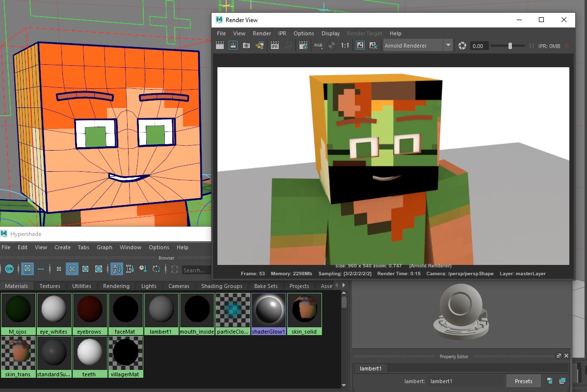Switch to the Textures tab
Image resolution: width=587 pixels, height=392 pixels.
pos(50,286)
